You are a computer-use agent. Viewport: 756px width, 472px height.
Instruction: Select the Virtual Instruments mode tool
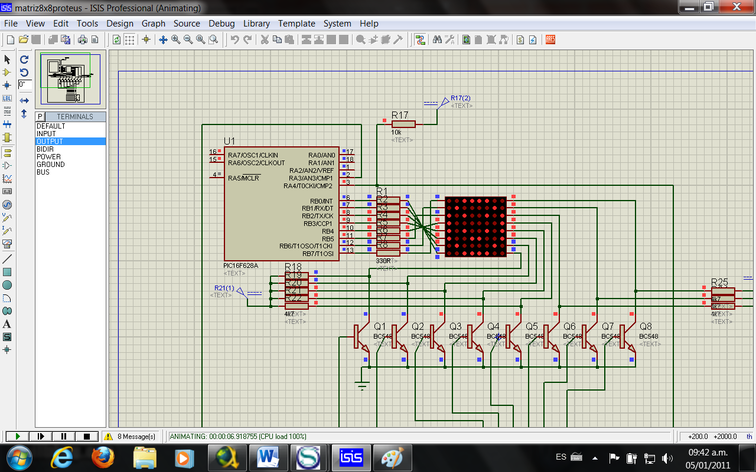click(x=7, y=243)
